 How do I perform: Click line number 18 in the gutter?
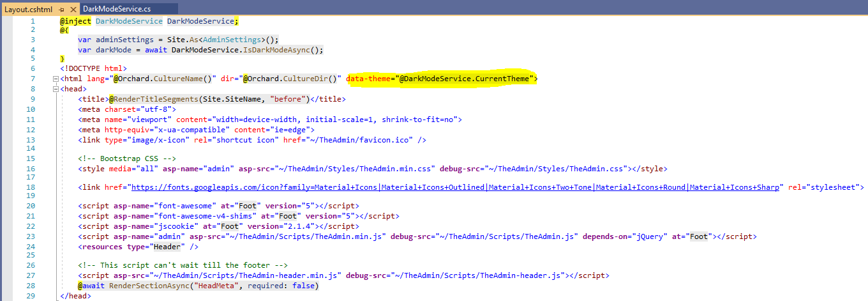pos(31,187)
